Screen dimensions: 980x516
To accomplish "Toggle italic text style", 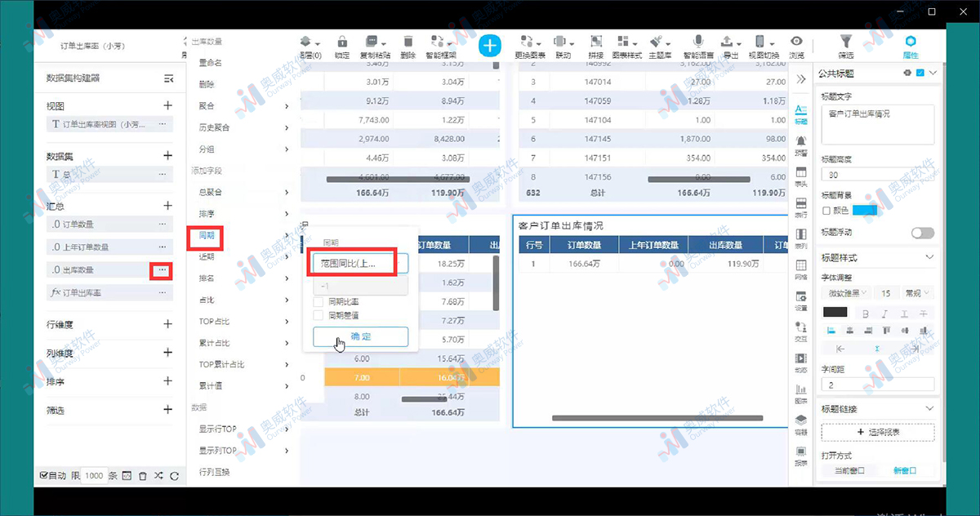I will click(x=884, y=314).
